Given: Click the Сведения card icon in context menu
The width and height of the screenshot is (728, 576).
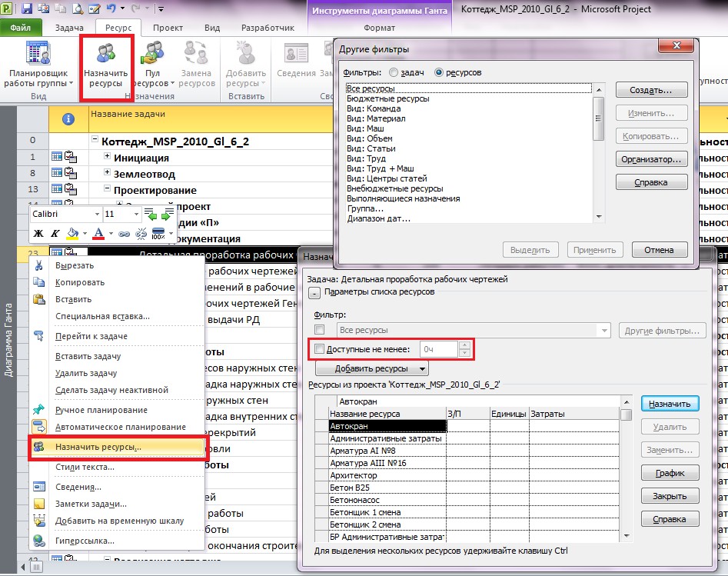Looking at the screenshot, I should (x=39, y=486).
